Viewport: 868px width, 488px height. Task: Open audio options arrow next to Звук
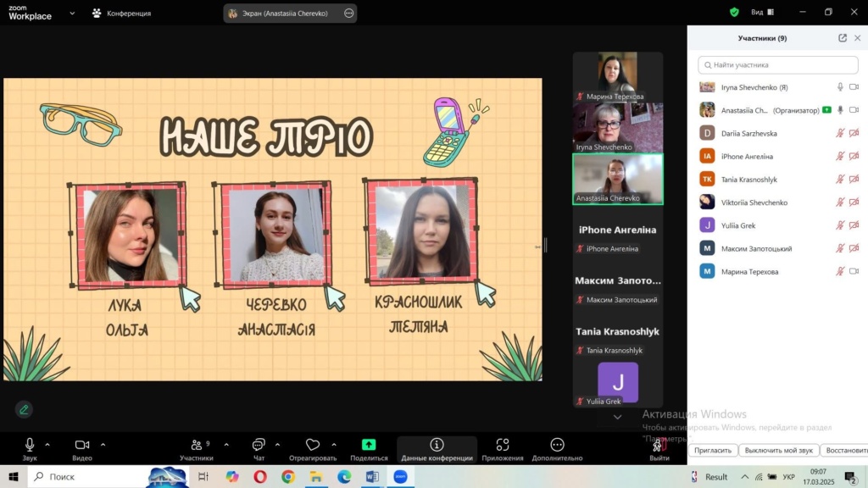pos(47,444)
